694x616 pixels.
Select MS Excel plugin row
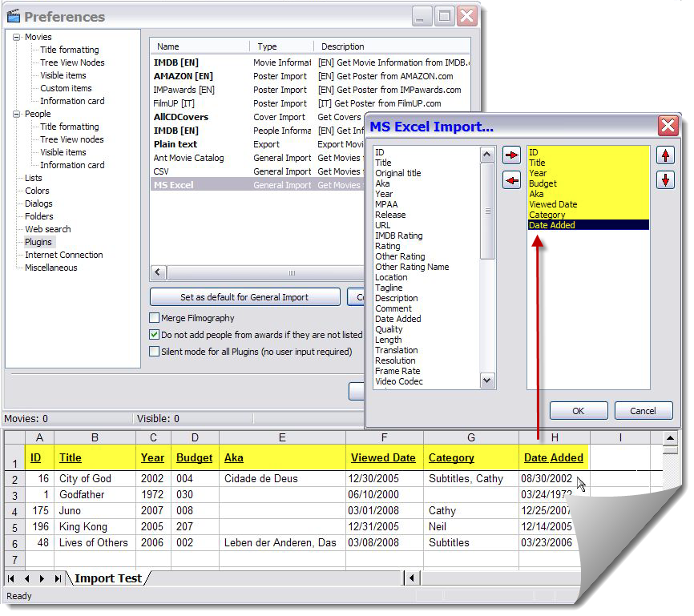pyautogui.click(x=256, y=185)
